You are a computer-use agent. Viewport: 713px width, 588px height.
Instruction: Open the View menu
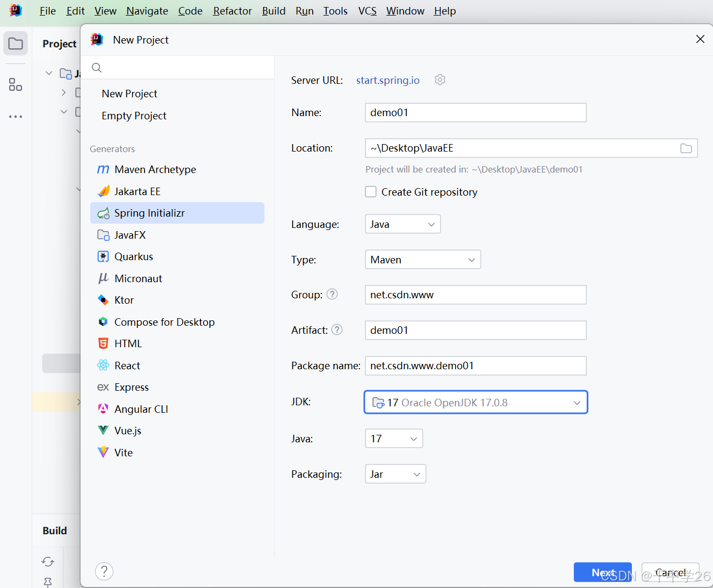click(105, 11)
